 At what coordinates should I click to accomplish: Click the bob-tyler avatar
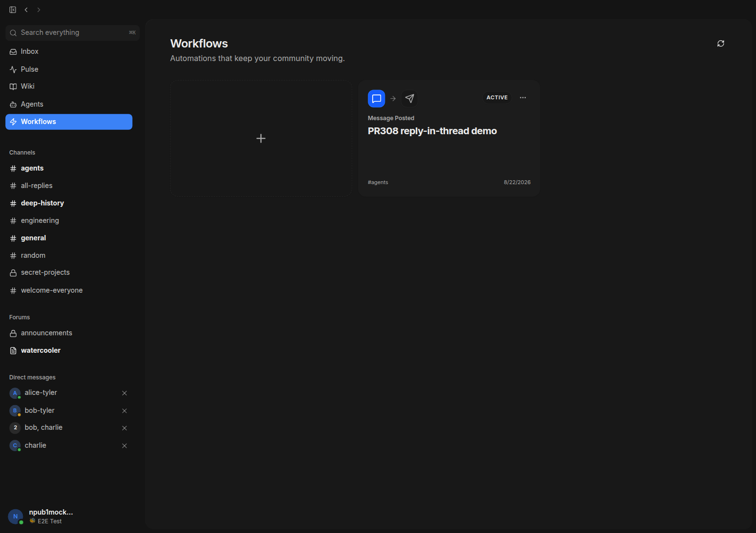pos(15,410)
